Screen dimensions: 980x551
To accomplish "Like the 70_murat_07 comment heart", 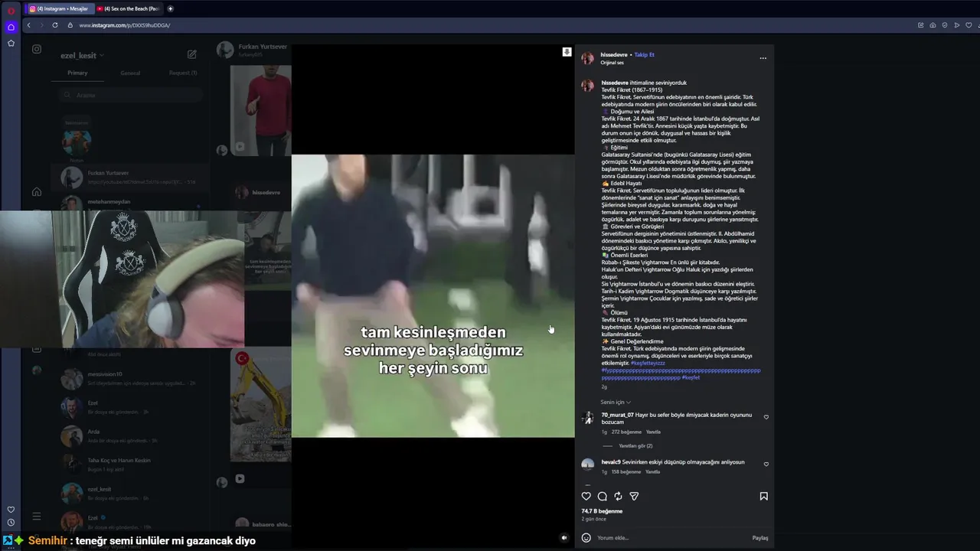I will coord(766,418).
